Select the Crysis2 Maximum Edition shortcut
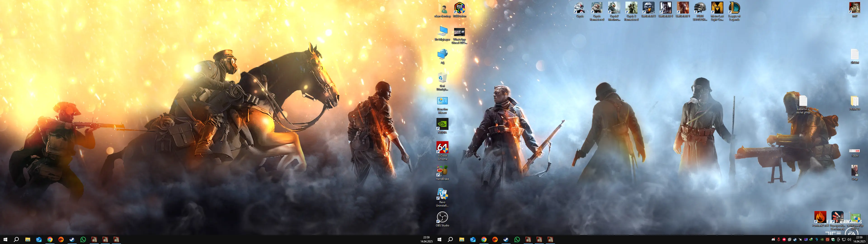This screenshot has height=244, width=868. [x=614, y=11]
